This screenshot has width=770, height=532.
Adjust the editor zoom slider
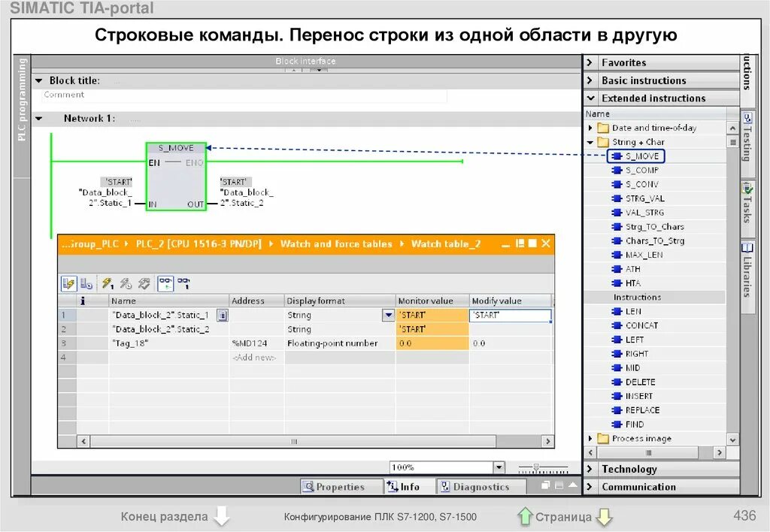tap(536, 468)
